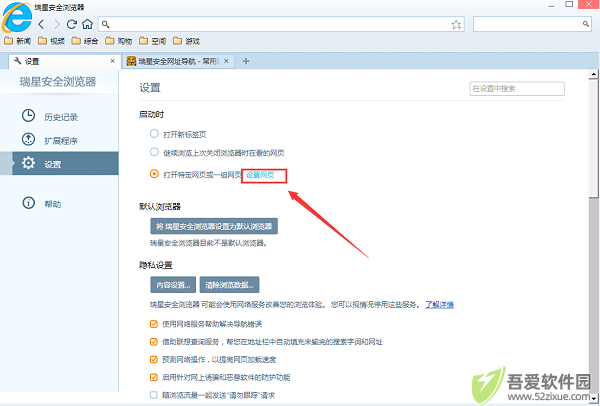Select 打开新标签页 radio option

154,134
